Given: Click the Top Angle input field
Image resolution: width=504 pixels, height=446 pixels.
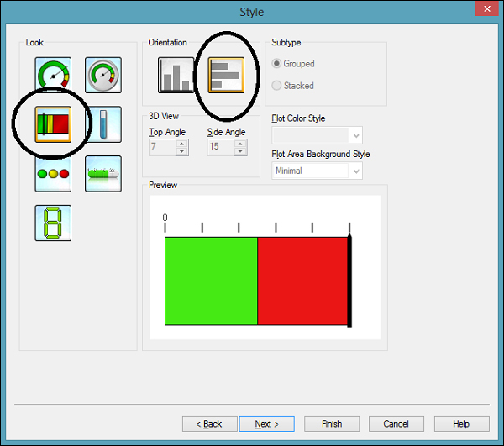Looking at the screenshot, I should (x=163, y=147).
